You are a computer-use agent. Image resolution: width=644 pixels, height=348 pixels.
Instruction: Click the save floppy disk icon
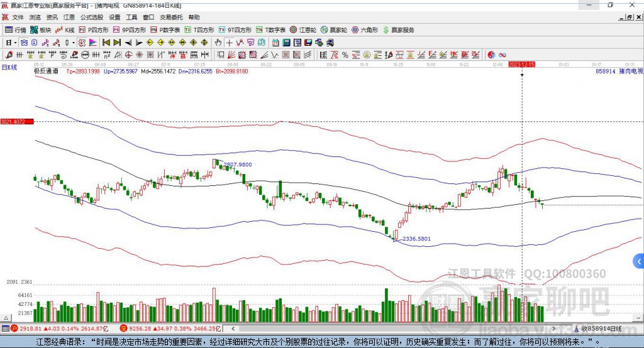coord(308,43)
